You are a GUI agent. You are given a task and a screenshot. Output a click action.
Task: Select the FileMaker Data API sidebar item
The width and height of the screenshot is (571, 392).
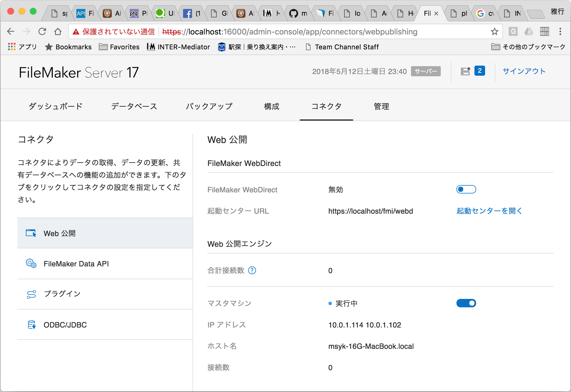tap(105, 264)
